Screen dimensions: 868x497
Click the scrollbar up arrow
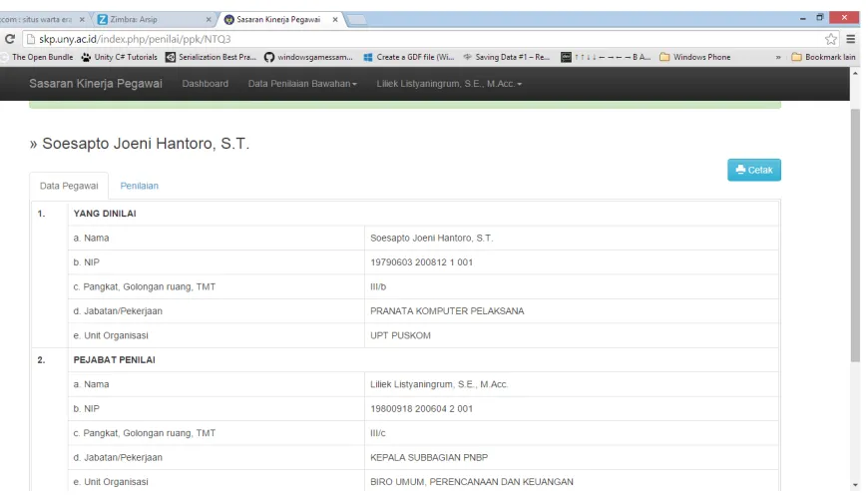[x=855, y=73]
